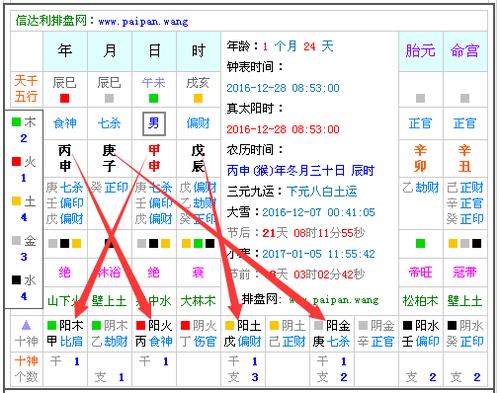
Task: Click the 下元八白土运 text
Action: pyautogui.click(x=322, y=191)
